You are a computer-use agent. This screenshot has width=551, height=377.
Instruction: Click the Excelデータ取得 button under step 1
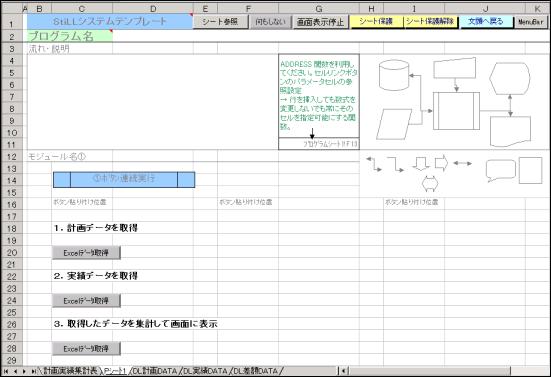pos(86,253)
